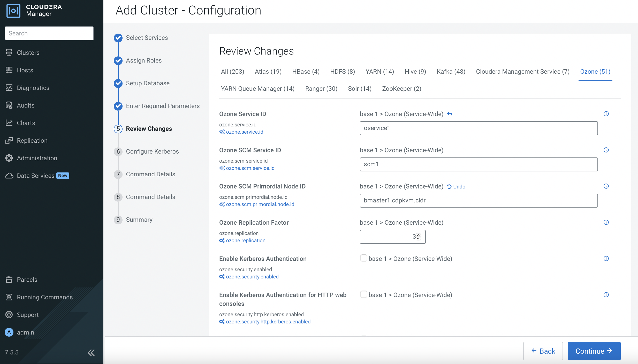Click the Running Commands hourglass icon

coord(9,297)
